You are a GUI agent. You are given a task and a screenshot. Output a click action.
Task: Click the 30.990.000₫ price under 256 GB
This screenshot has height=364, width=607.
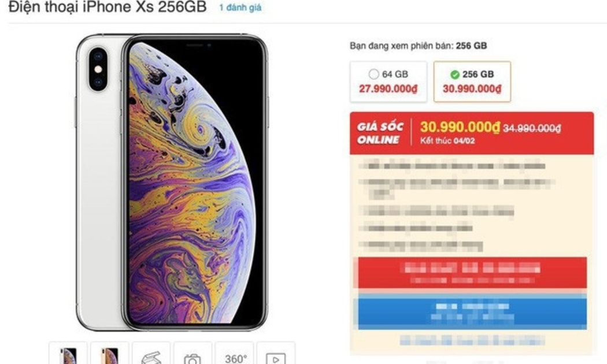[472, 89]
